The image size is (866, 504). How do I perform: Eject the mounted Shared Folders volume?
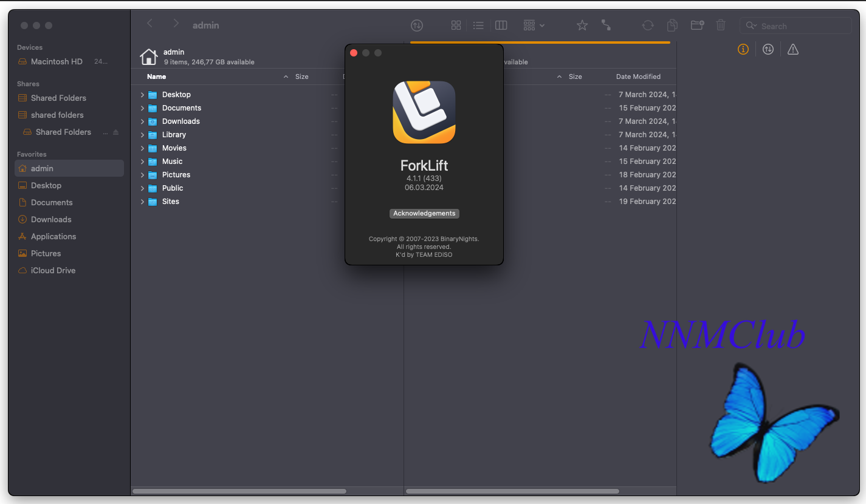(x=116, y=132)
